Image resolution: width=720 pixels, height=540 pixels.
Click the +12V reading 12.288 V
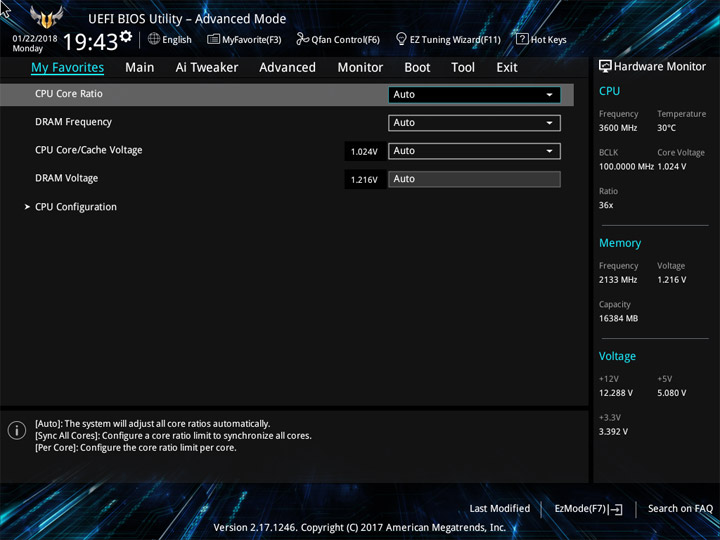(x=616, y=393)
